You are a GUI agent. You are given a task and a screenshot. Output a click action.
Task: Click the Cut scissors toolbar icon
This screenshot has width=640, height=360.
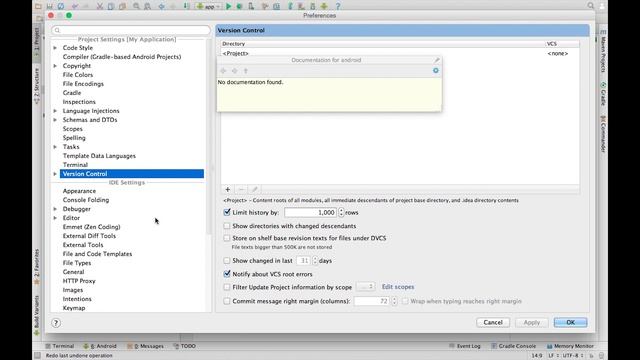tap(100, 6)
